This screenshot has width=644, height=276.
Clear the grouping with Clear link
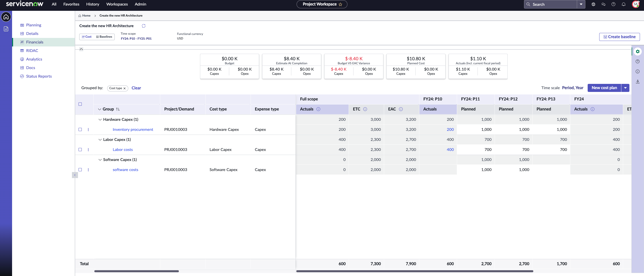[136, 88]
